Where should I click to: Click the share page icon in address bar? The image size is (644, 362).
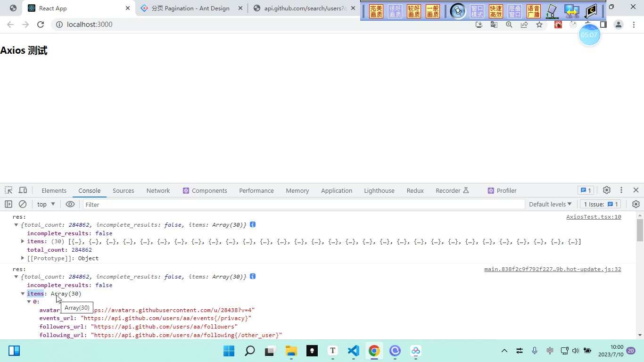pos(524,25)
